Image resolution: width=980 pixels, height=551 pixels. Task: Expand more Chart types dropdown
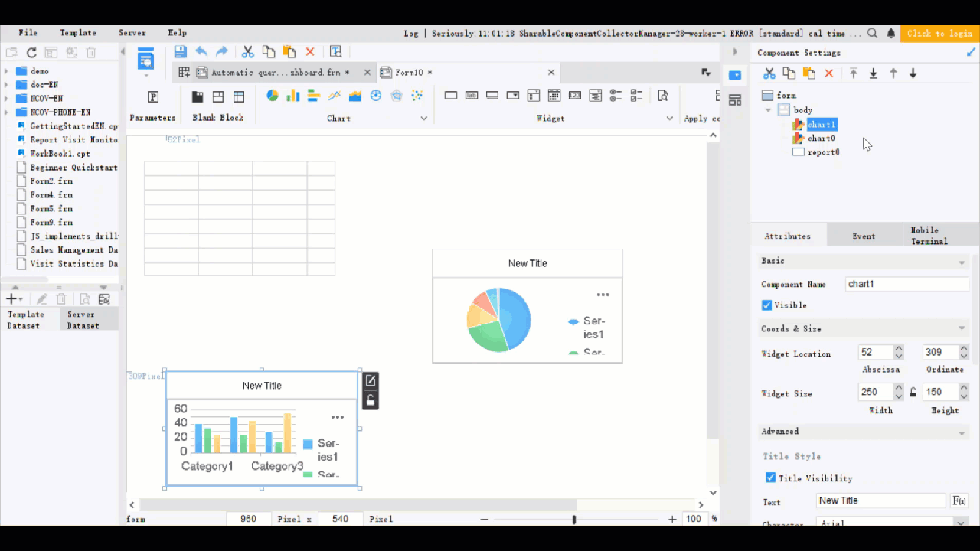tap(424, 119)
